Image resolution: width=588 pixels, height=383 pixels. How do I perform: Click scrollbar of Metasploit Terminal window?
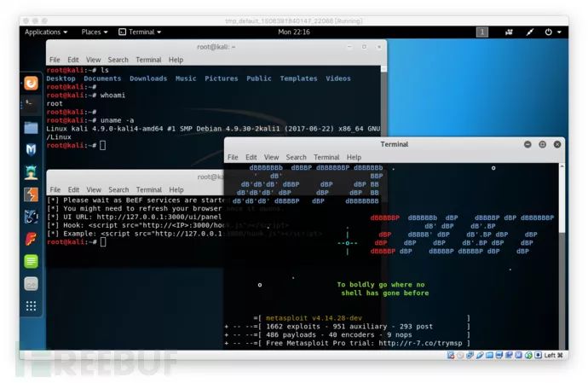(x=562, y=256)
